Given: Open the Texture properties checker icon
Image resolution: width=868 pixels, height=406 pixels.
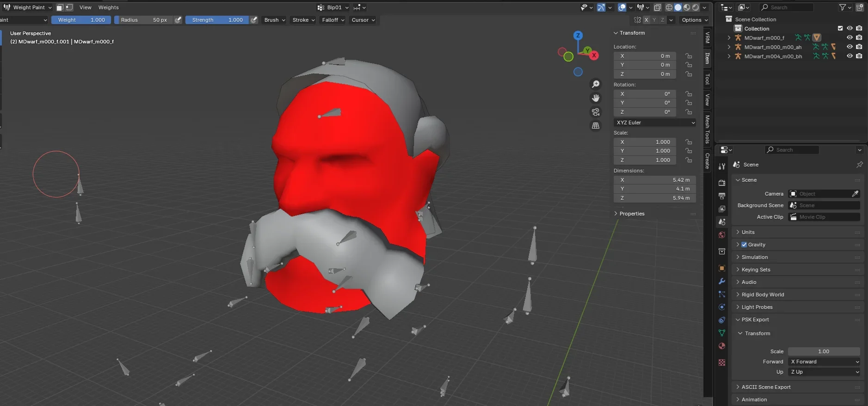Looking at the screenshot, I should [722, 363].
